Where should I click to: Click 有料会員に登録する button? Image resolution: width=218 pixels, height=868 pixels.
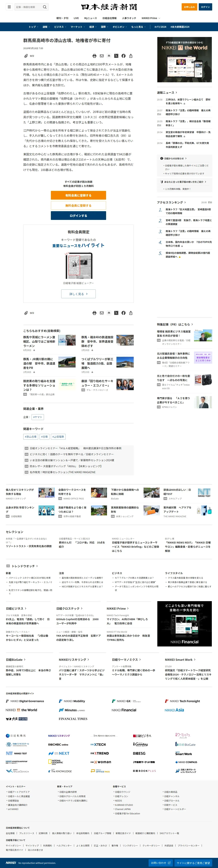[x=78, y=195]
